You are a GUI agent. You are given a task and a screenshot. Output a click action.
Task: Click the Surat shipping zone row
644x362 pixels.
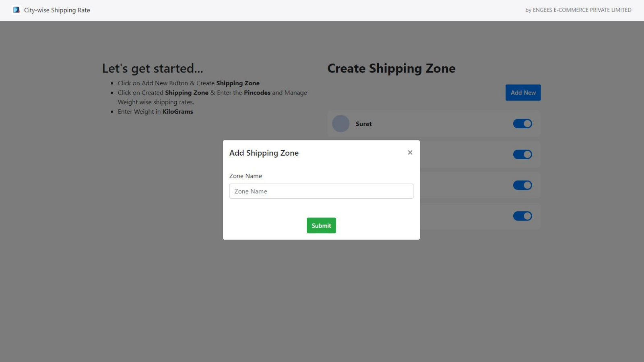click(435, 123)
